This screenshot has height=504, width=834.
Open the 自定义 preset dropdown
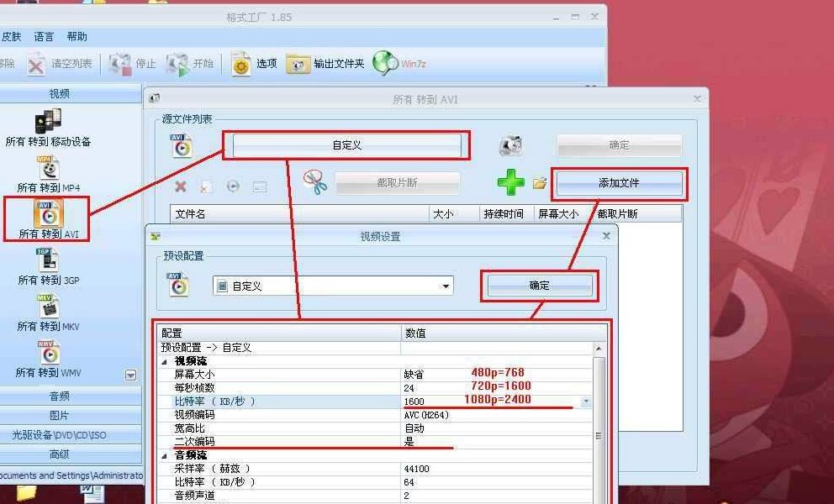pyautogui.click(x=446, y=286)
